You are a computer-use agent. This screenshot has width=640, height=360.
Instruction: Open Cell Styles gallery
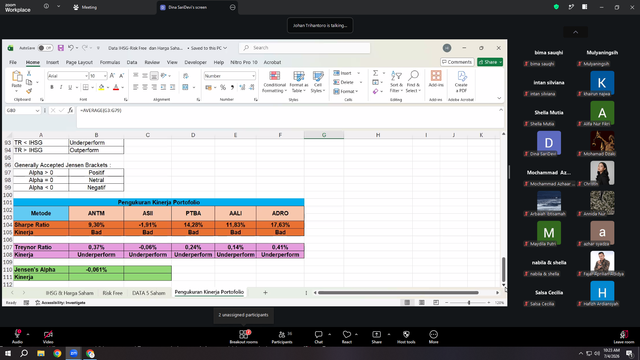coord(318,82)
